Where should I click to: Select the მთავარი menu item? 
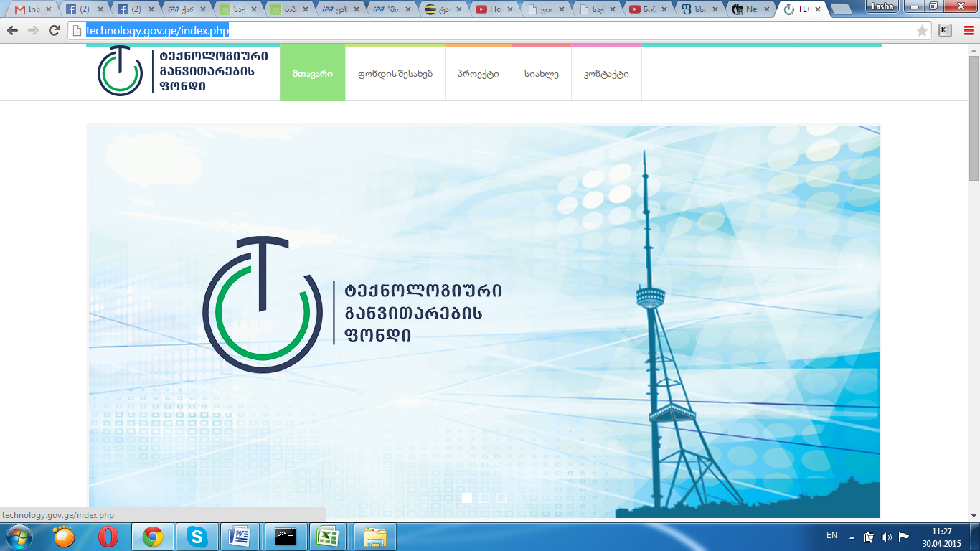click(313, 74)
